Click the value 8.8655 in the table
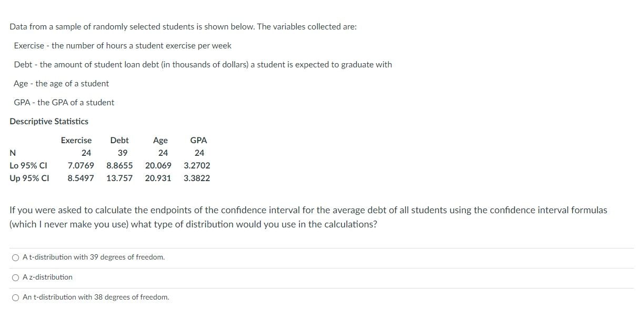The width and height of the screenshot is (644, 318). [120, 165]
